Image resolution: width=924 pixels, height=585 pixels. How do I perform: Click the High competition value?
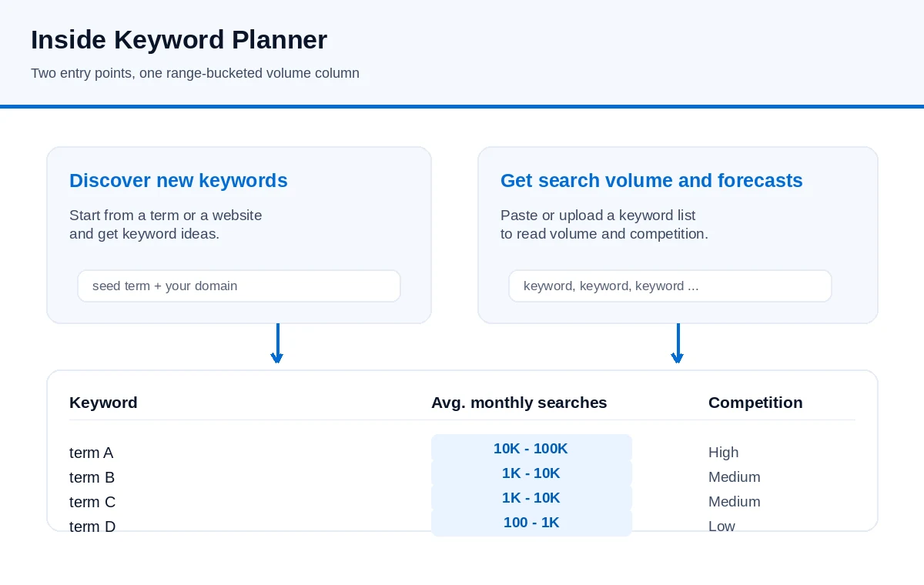723,453
